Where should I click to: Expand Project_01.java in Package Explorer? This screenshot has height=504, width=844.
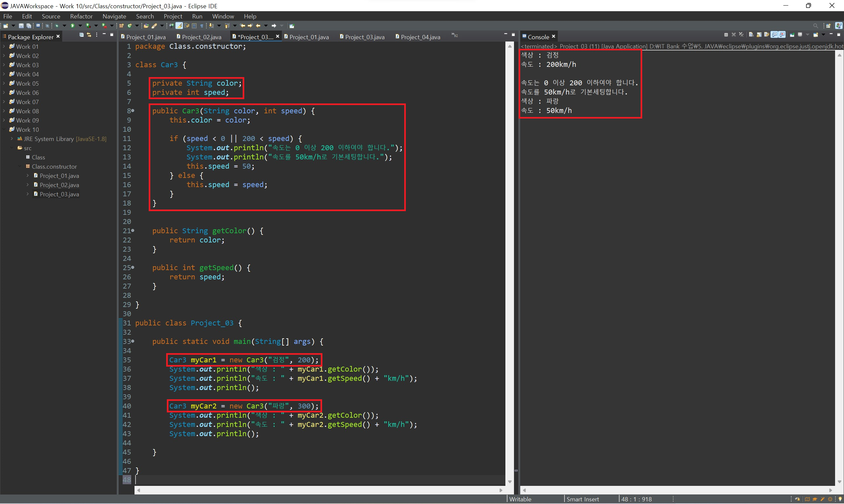click(28, 176)
